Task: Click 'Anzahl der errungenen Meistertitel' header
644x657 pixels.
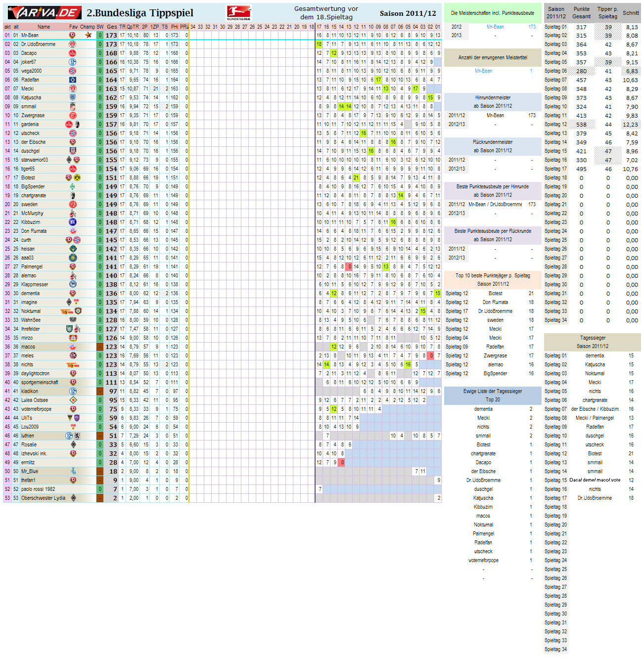Action: pos(493,57)
